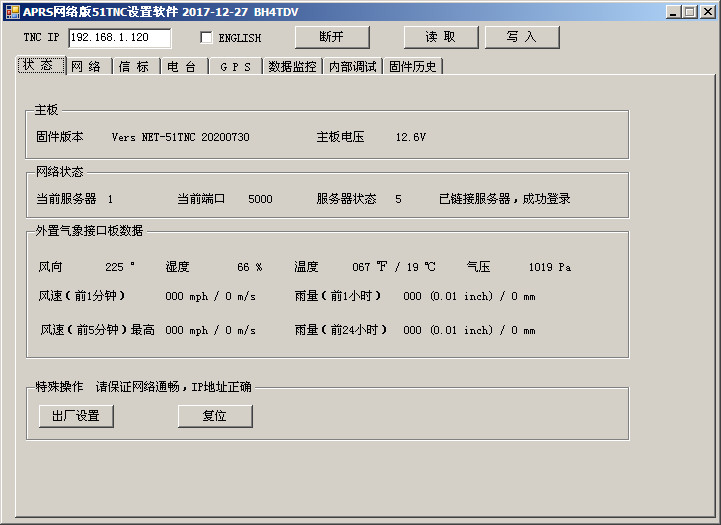The height and width of the screenshot is (525, 721).
Task: Enable the ENGLISH language checkbox
Action: (207, 38)
